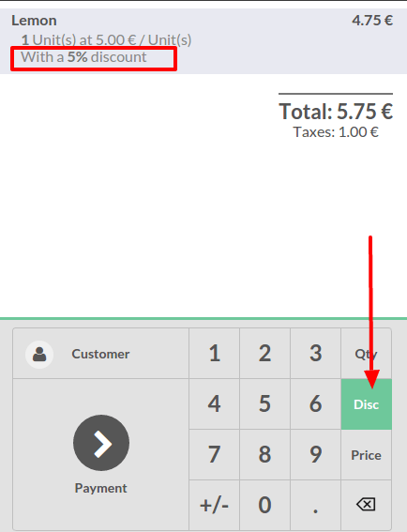
Task: Select the Lemon order line
Action: (x=203, y=41)
